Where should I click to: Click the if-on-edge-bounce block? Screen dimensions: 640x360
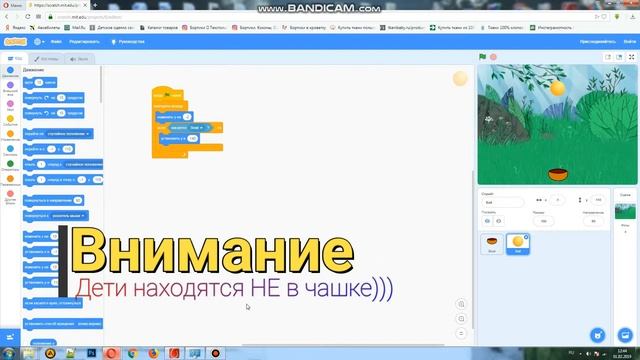tap(53, 303)
